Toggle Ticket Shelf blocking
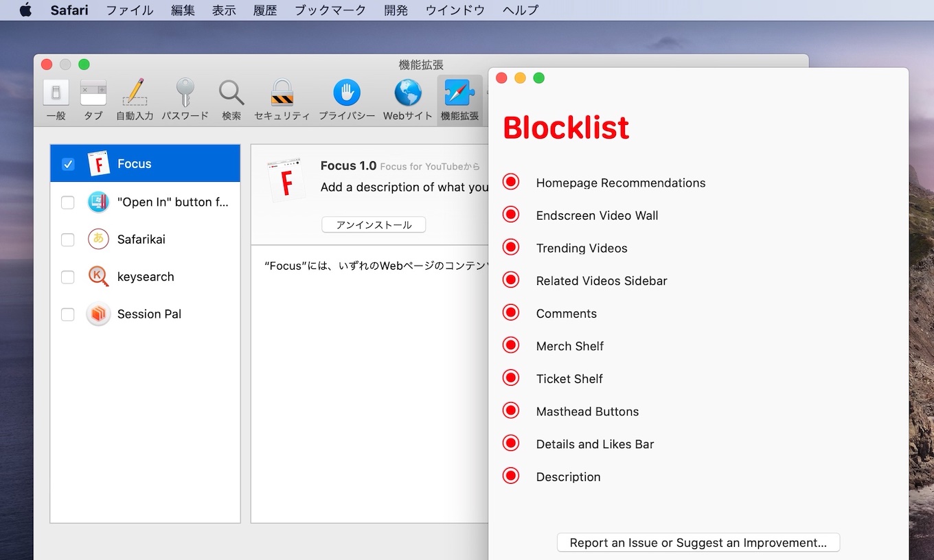Image resolution: width=934 pixels, height=560 pixels. point(511,377)
